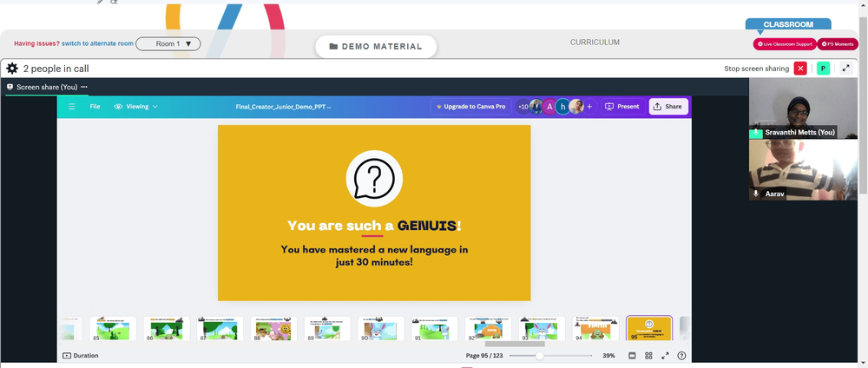Click the Present button
Image resolution: width=868 pixels, height=368 pixels.
click(622, 106)
